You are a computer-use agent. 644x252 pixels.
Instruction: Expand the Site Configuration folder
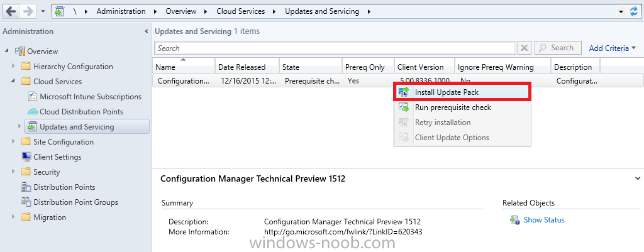coord(14,141)
